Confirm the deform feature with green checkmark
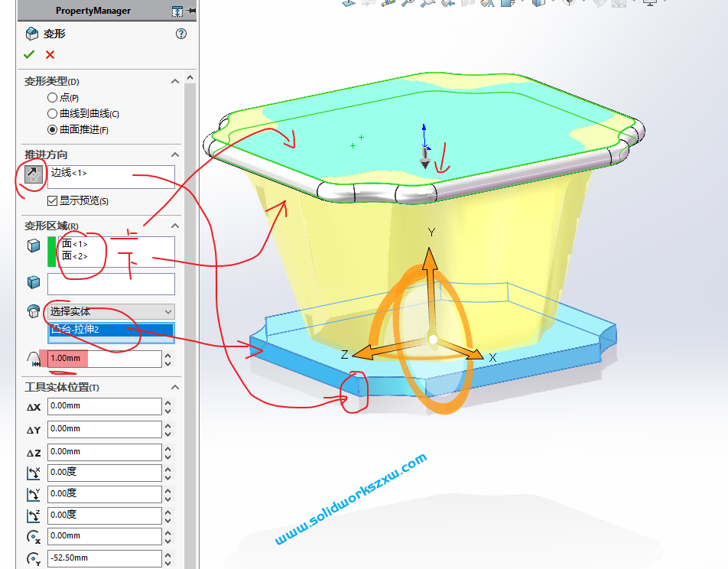Image resolution: width=728 pixels, height=569 pixels. pos(29,54)
